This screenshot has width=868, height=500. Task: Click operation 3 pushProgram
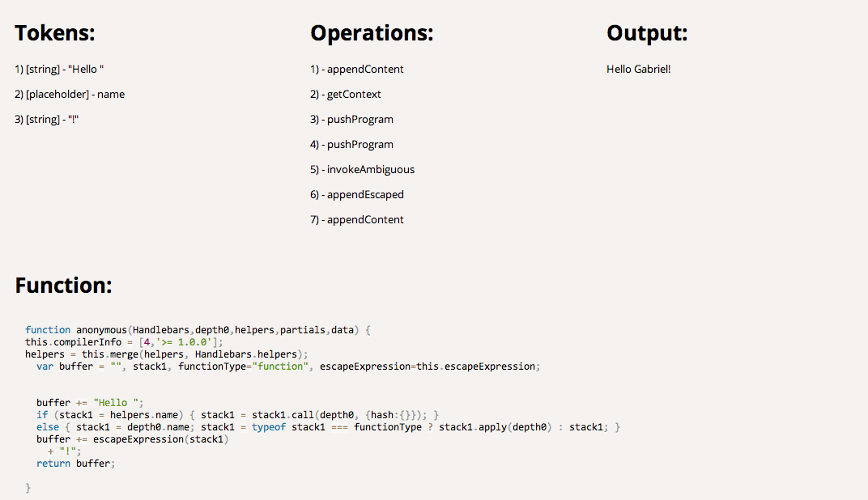[x=352, y=119]
